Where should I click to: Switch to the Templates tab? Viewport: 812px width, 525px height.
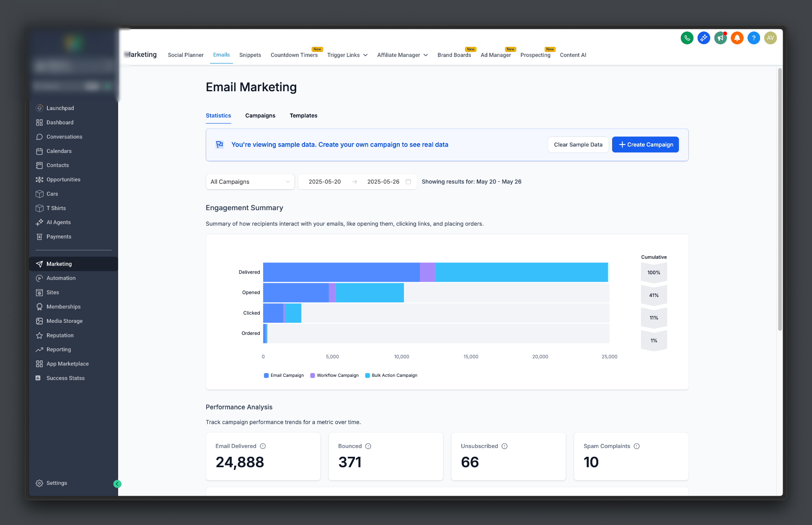point(303,116)
